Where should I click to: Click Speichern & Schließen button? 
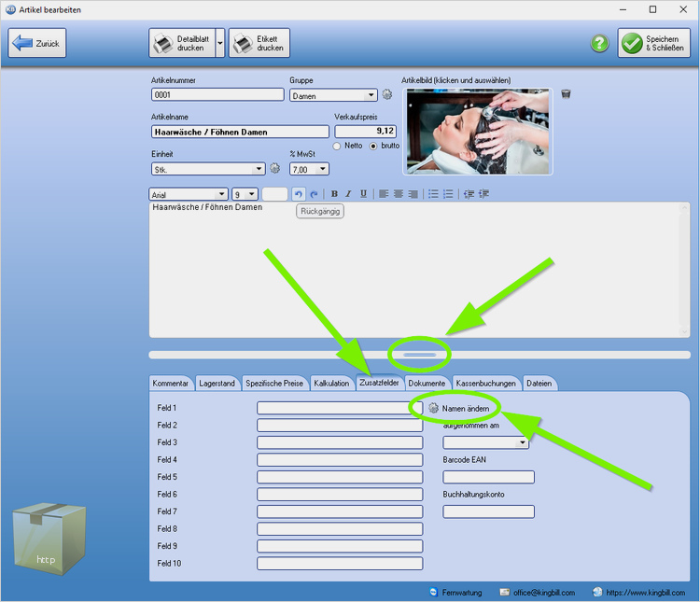654,43
